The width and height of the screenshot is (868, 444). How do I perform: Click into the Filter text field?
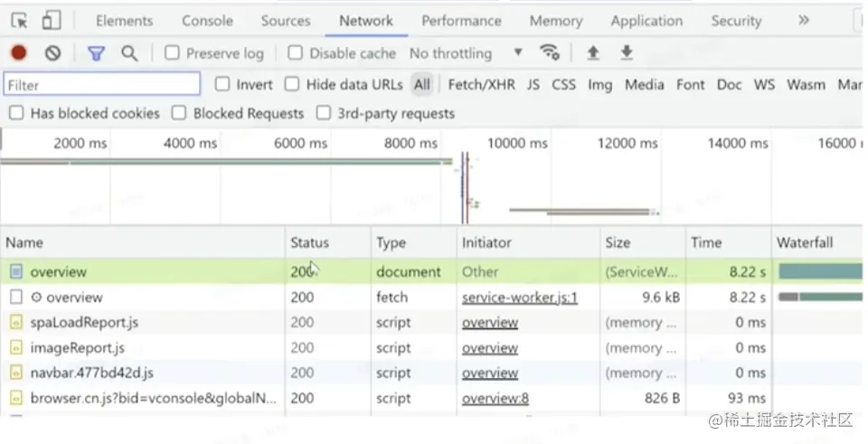(x=101, y=84)
